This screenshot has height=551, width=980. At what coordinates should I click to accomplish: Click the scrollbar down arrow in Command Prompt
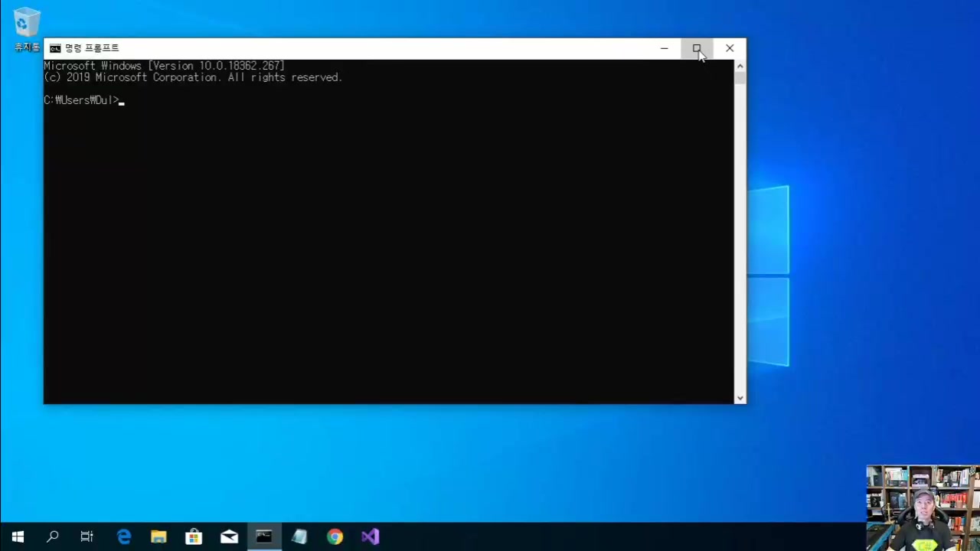pos(740,398)
